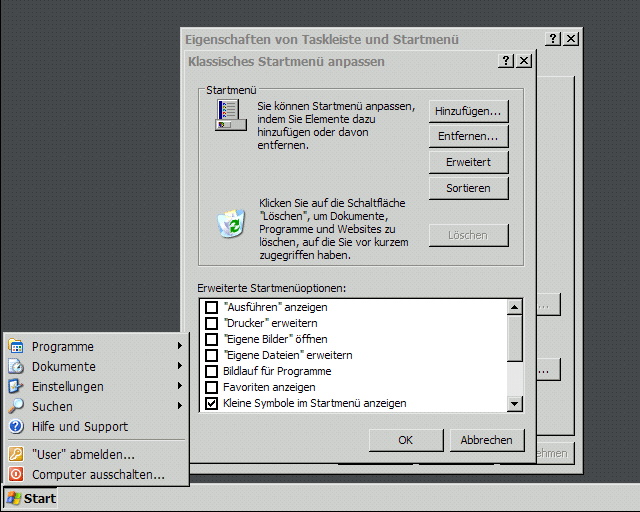The image size is (640, 512).
Task: Close Klassisches Startmenü anpassen dialog
Action: pyautogui.click(x=524, y=61)
